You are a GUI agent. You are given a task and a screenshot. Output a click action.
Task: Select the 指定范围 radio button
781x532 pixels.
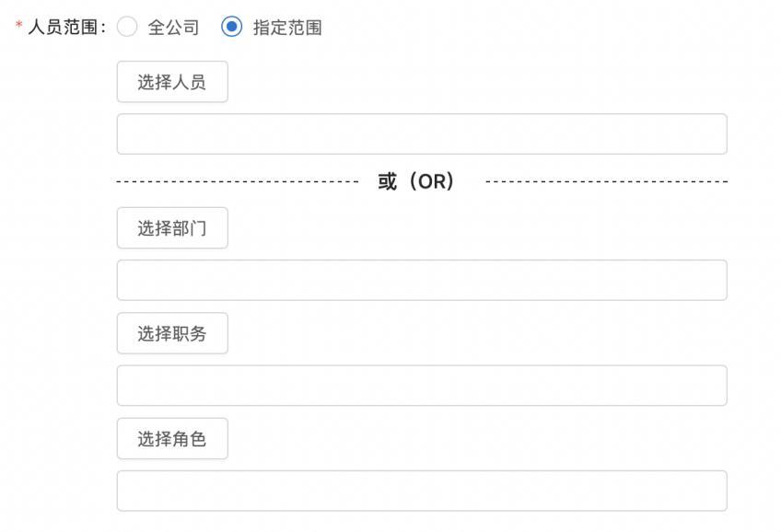(232, 28)
